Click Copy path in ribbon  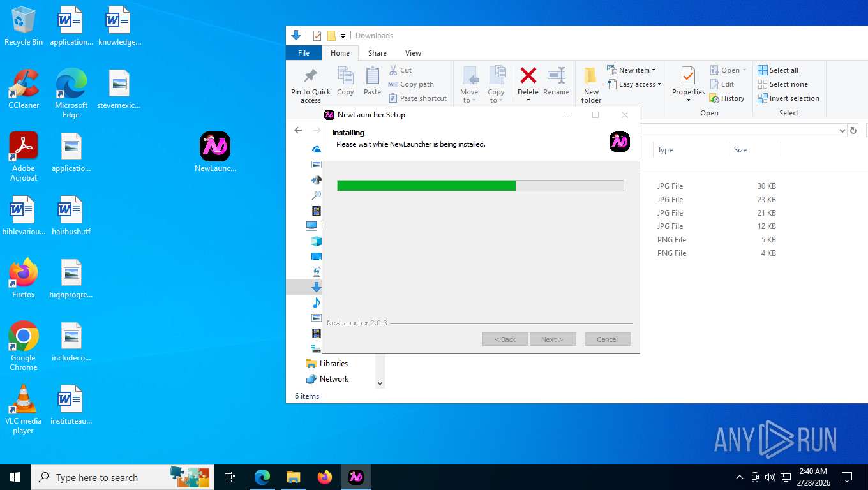pos(411,84)
